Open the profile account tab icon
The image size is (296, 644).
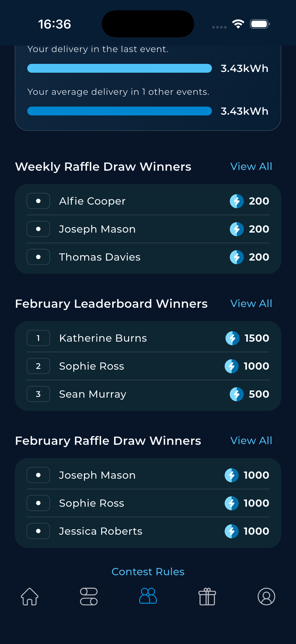coord(266,597)
